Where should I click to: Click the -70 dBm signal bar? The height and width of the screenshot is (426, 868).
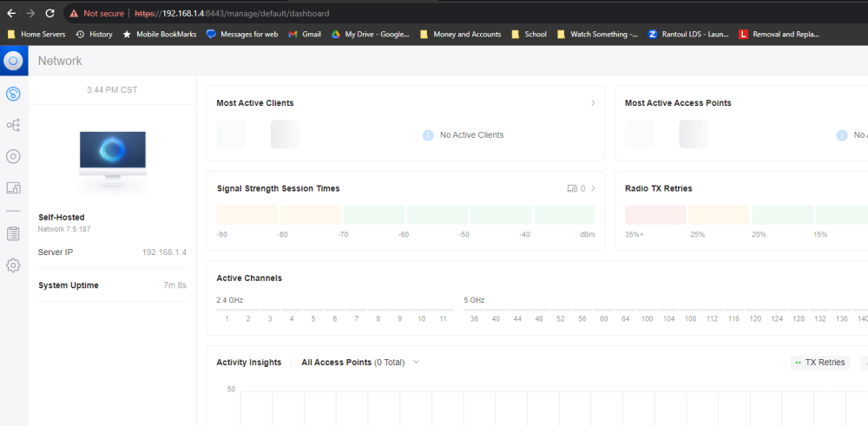(374, 214)
